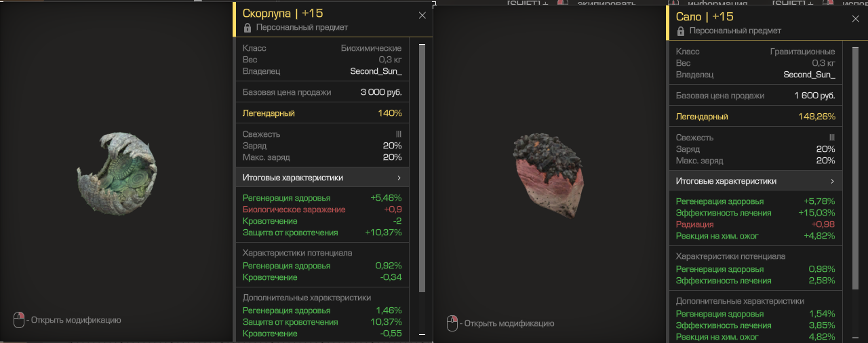The height and width of the screenshot is (343, 868).
Task: Click Макс. заряд label in Скорлупа panel
Action: click(x=267, y=157)
